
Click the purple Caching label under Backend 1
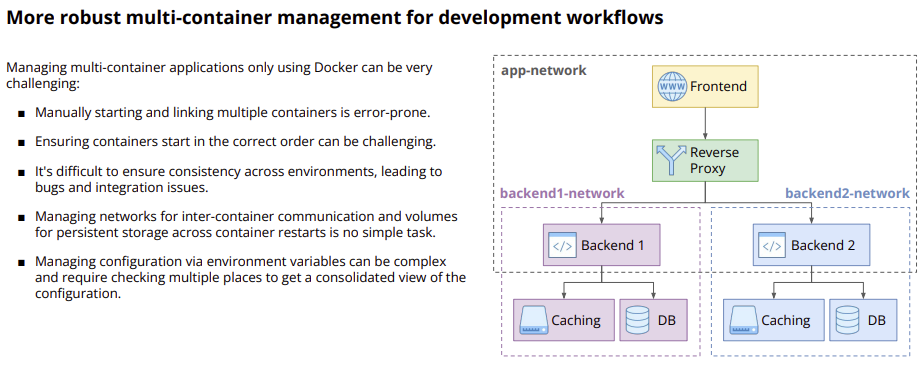(576, 321)
